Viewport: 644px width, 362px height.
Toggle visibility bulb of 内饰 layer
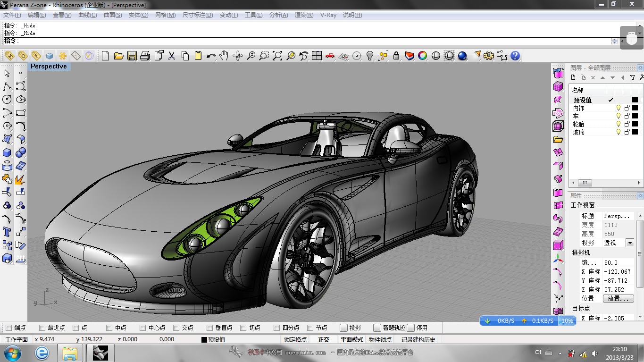pyautogui.click(x=619, y=108)
